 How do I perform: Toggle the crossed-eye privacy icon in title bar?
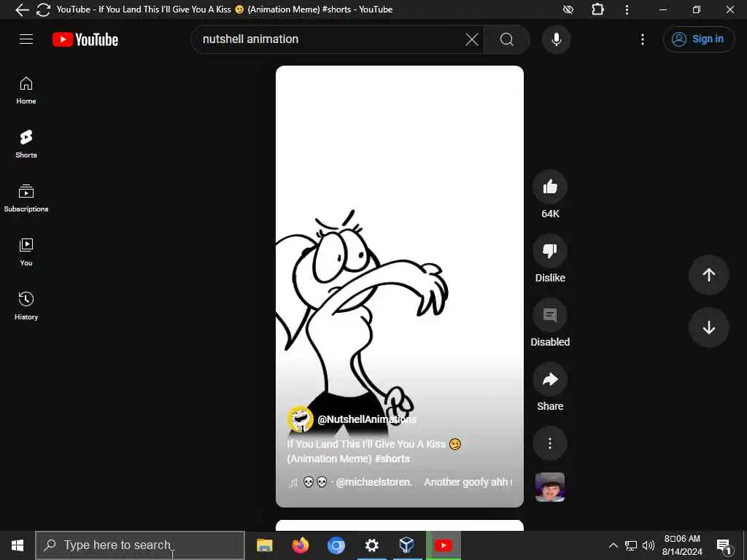[x=568, y=9]
